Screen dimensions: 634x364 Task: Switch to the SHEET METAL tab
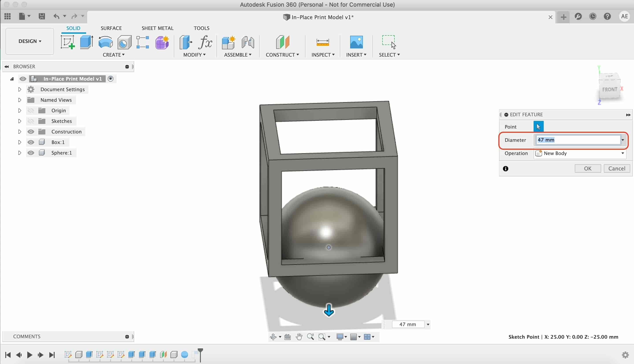pos(157,28)
